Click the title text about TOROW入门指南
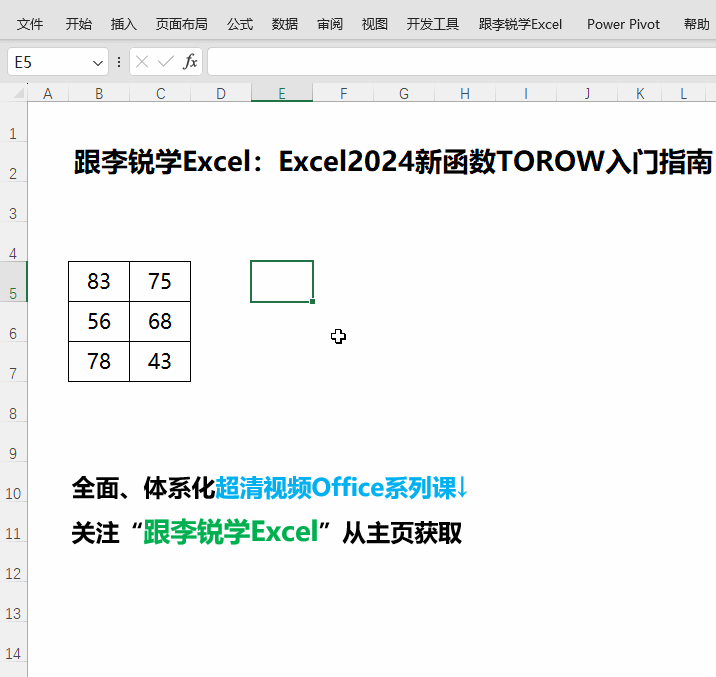This screenshot has width=716, height=677. tap(393, 162)
